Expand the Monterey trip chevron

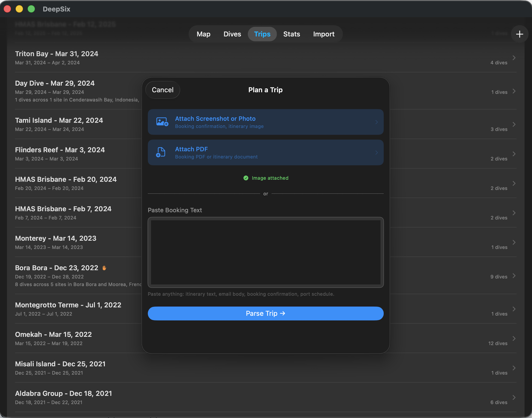514,242
